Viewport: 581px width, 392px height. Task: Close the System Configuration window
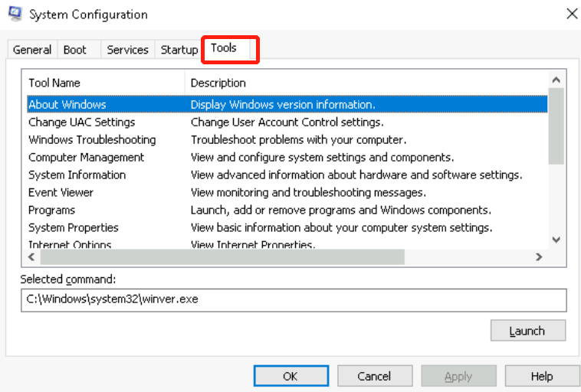coord(571,14)
